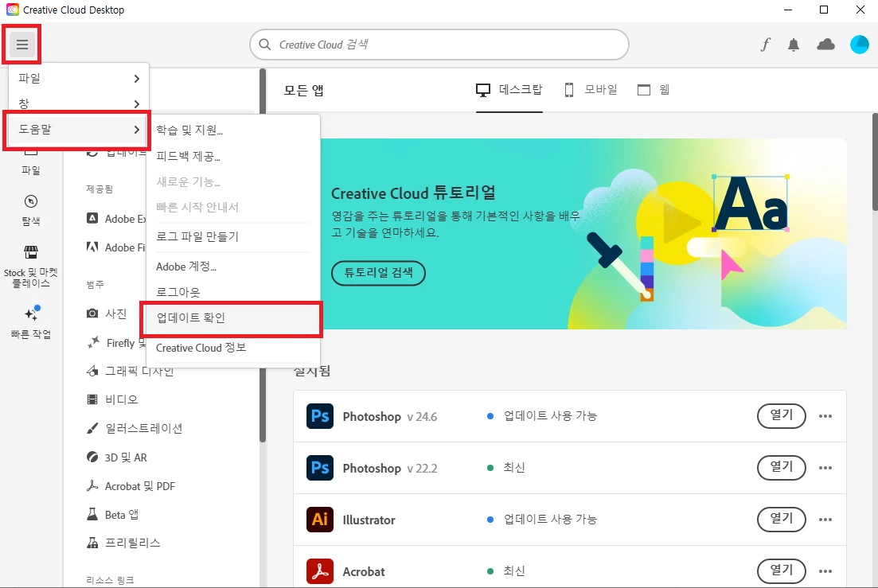Viewport: 878px width, 588px height.
Task: Click the Photoshop v 24.6 app icon
Action: pos(320,416)
